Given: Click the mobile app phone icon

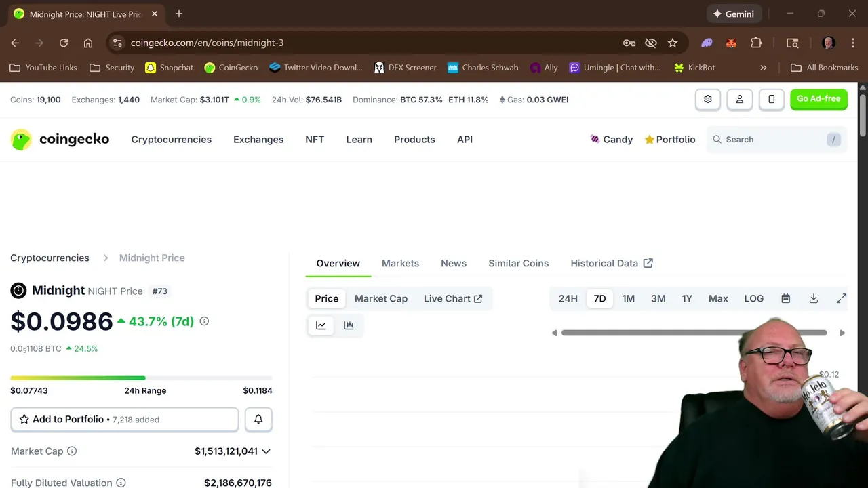Looking at the screenshot, I should 771,100.
